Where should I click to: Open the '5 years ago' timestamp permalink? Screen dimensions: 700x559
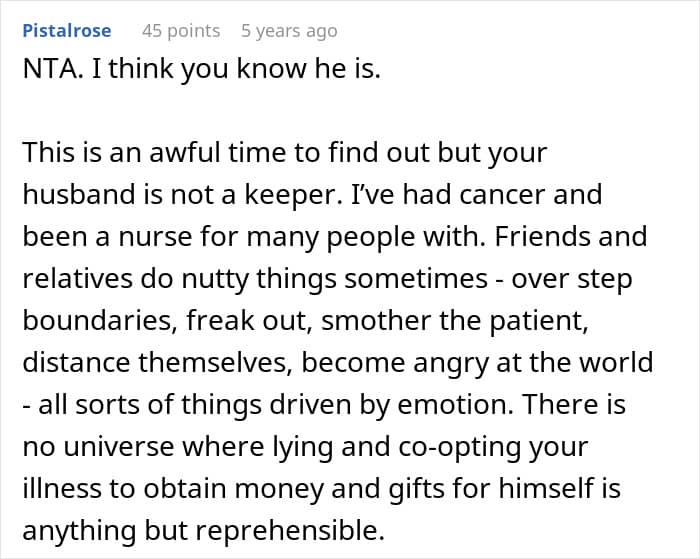289,31
